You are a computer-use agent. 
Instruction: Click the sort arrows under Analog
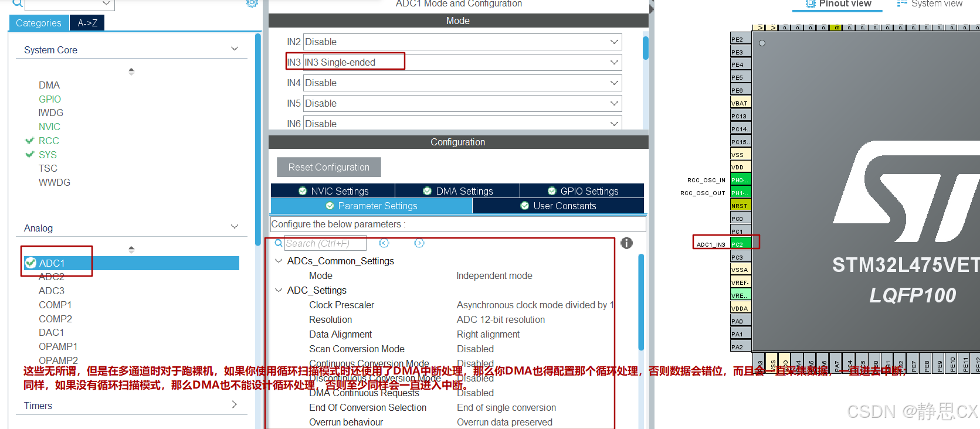[131, 250]
